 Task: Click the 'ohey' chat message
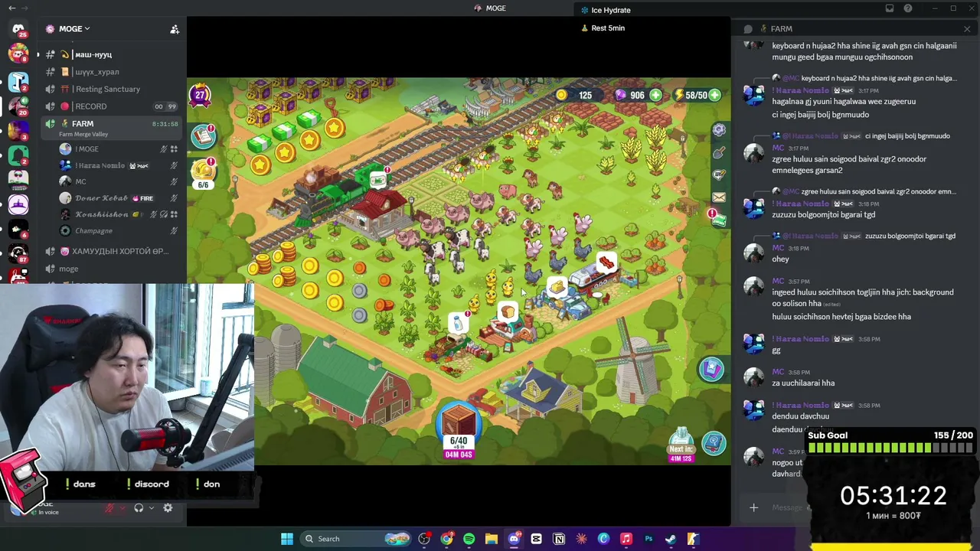pyautogui.click(x=780, y=259)
